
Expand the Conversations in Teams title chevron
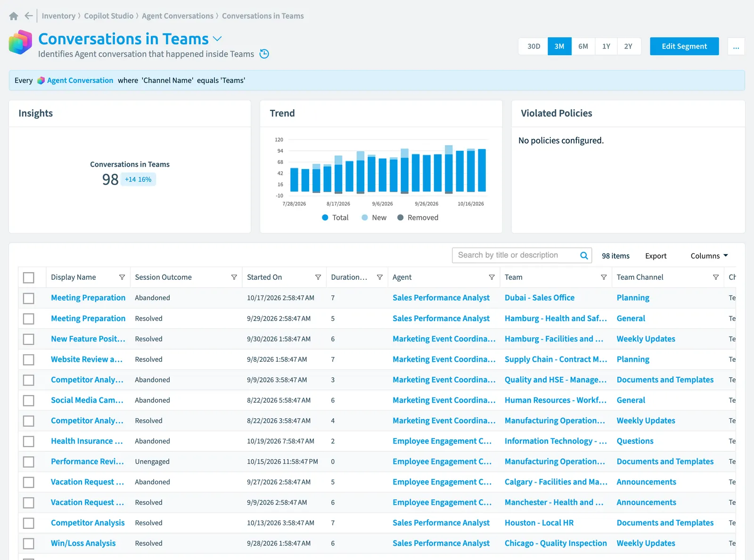(x=217, y=39)
